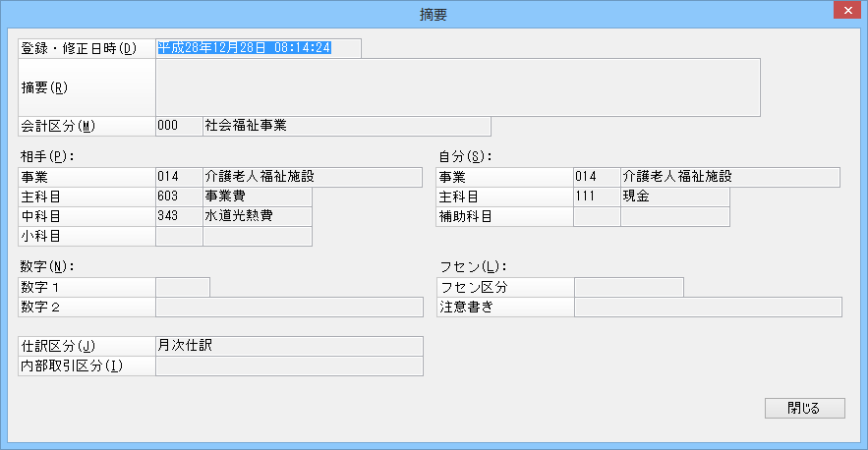Select the 会計区分 code field 000

178,126
